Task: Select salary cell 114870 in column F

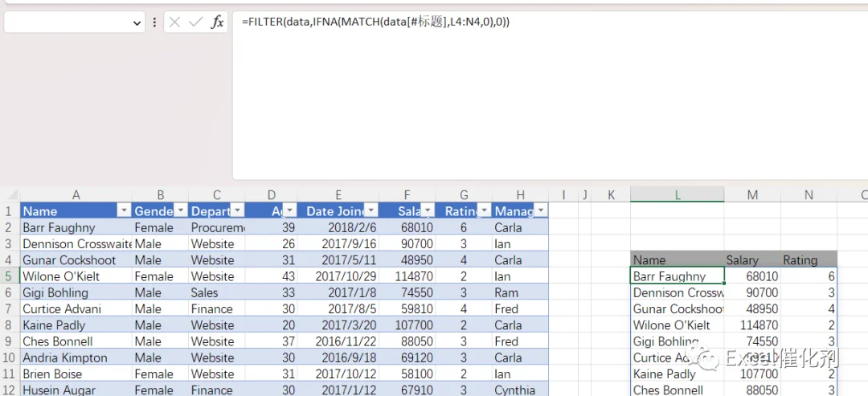Action: click(407, 276)
